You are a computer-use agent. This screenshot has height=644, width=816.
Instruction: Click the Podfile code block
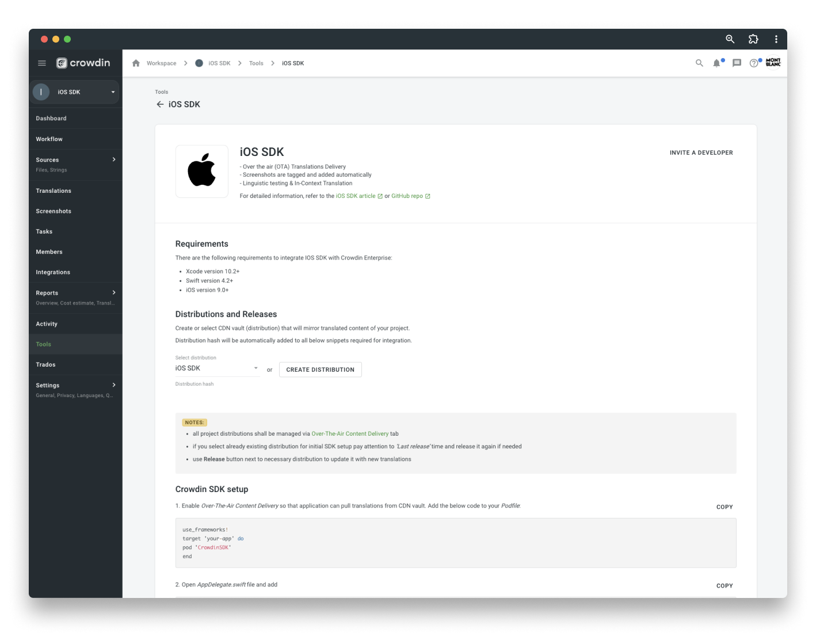click(456, 543)
